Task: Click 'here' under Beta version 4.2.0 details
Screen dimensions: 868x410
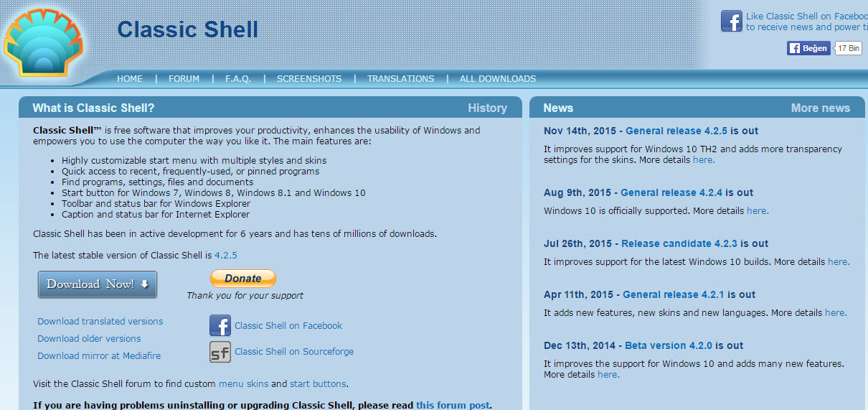Action: click(608, 375)
